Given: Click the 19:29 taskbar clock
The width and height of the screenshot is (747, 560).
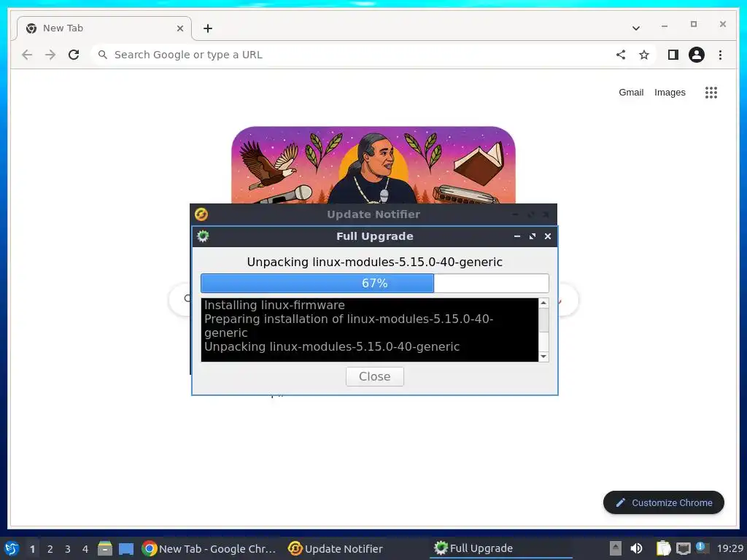Looking at the screenshot, I should click(729, 548).
